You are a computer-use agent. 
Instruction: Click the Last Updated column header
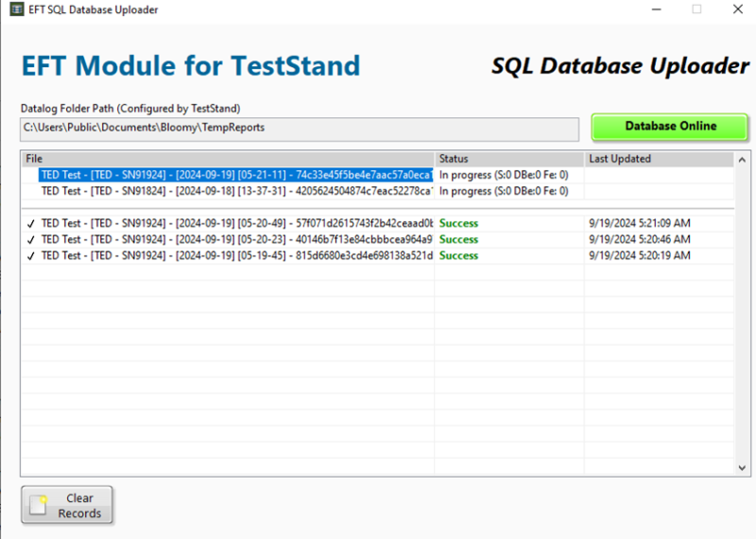pos(659,159)
